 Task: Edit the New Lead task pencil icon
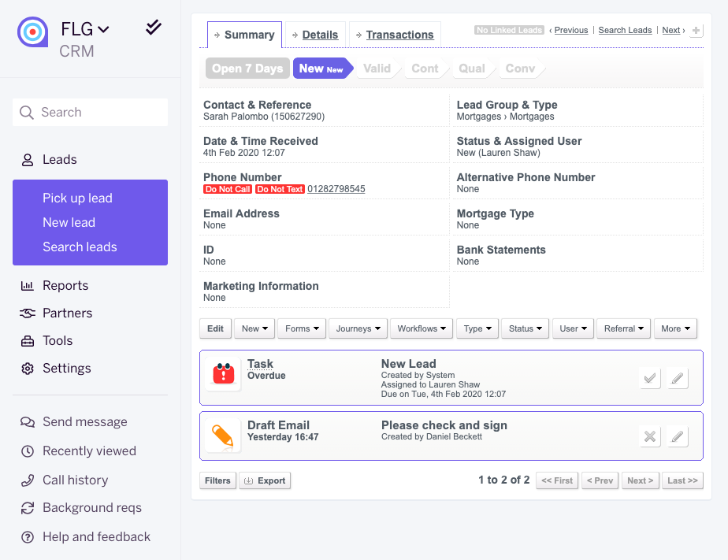[678, 378]
